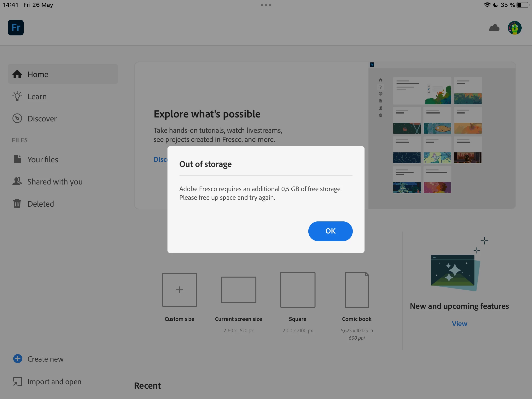
Task: Click the Import and open icon
Action: 18,382
